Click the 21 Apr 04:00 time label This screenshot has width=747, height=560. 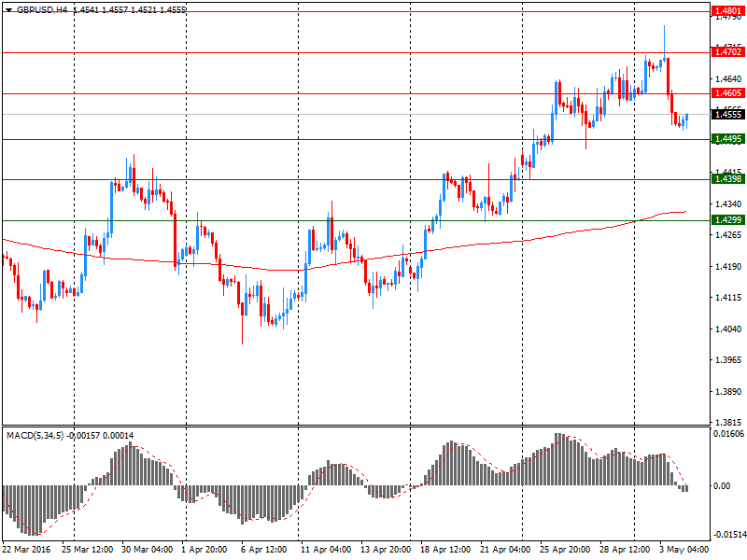505,549
